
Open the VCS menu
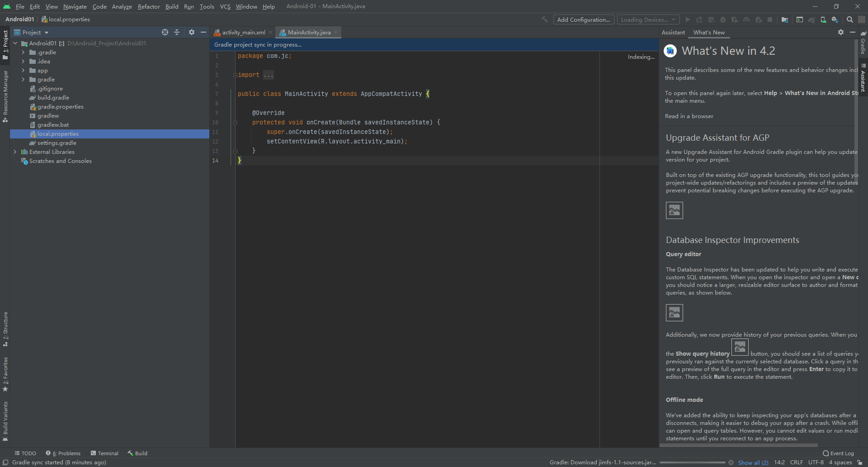tap(225, 6)
